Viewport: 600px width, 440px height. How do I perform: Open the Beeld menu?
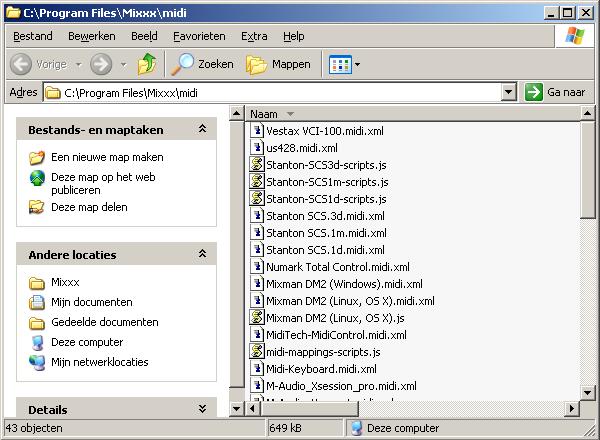coord(144,36)
